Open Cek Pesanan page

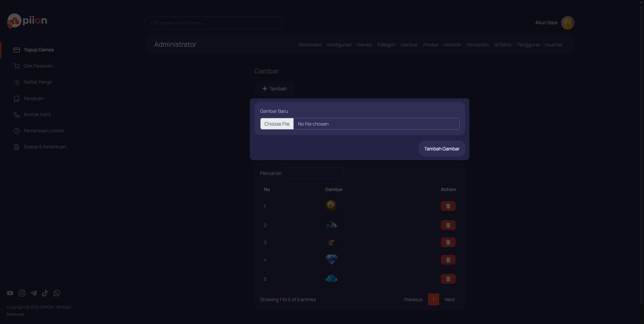(38, 66)
